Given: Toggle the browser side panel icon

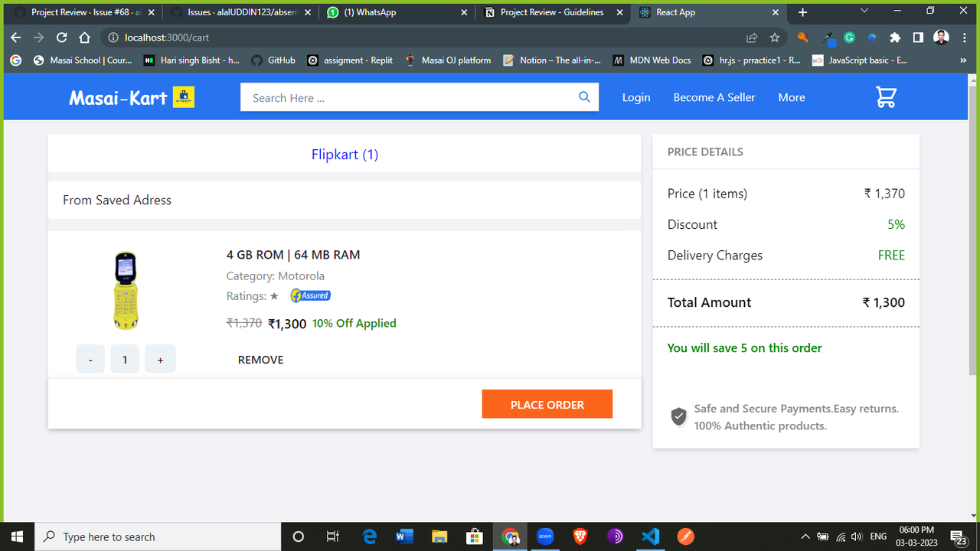Looking at the screenshot, I should (x=918, y=37).
